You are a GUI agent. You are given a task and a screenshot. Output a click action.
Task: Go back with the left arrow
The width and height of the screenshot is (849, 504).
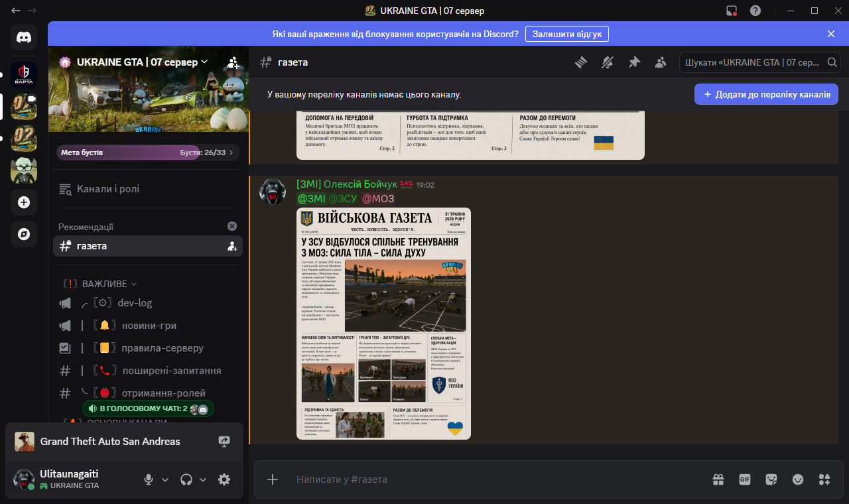[16, 11]
